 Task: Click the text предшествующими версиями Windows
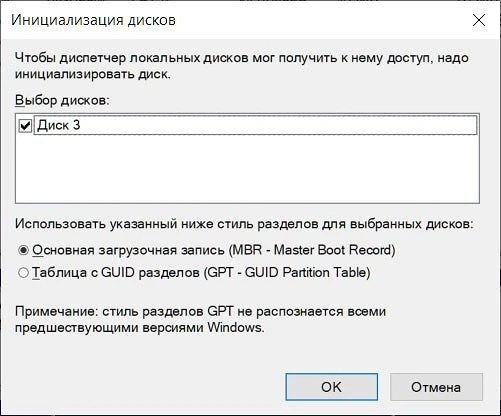[140, 327]
